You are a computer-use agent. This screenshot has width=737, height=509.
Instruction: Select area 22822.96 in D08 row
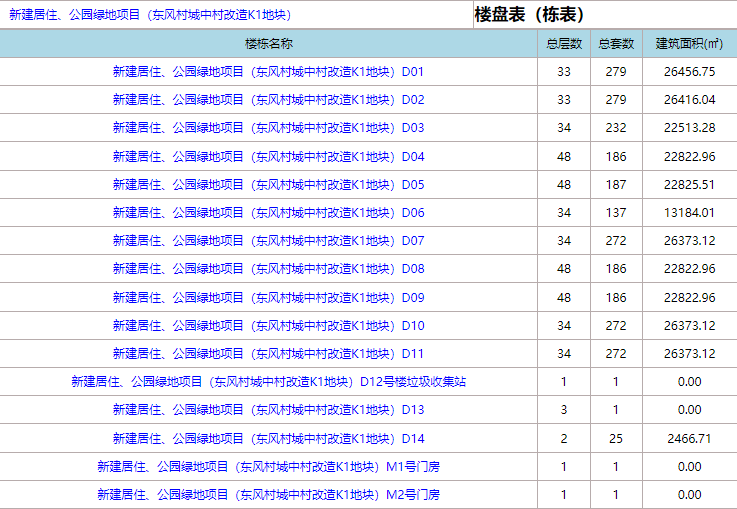point(690,269)
